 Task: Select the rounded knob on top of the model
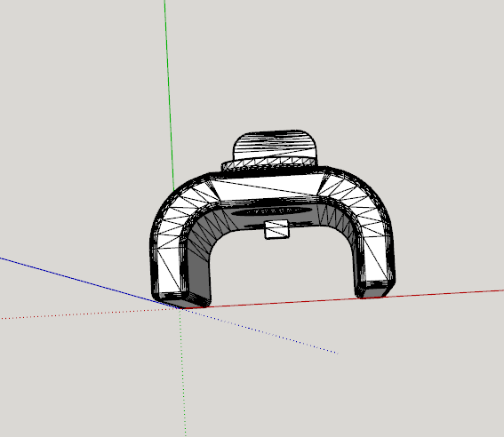click(x=275, y=145)
